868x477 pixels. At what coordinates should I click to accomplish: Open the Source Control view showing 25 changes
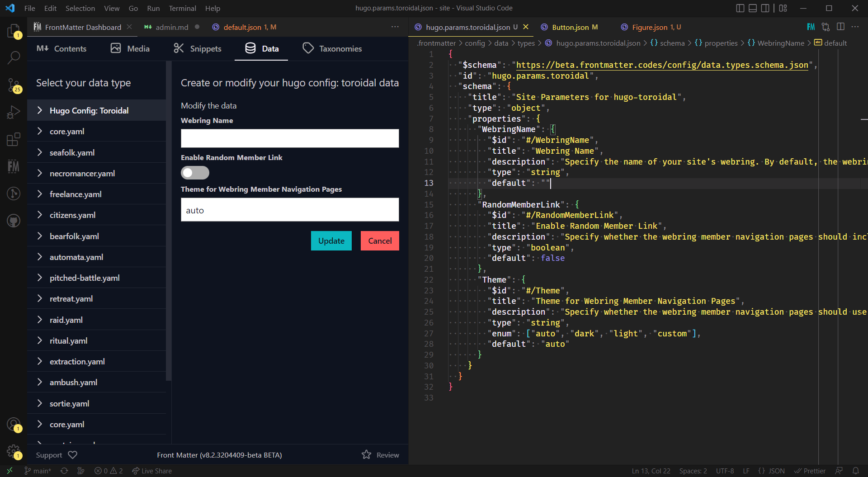14,85
